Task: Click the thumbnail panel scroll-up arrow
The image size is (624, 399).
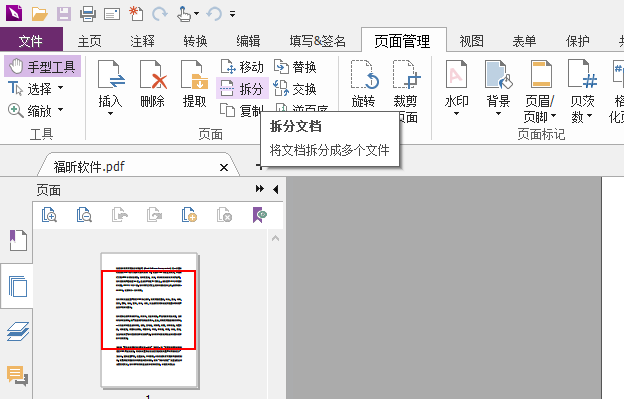Action: [275, 239]
